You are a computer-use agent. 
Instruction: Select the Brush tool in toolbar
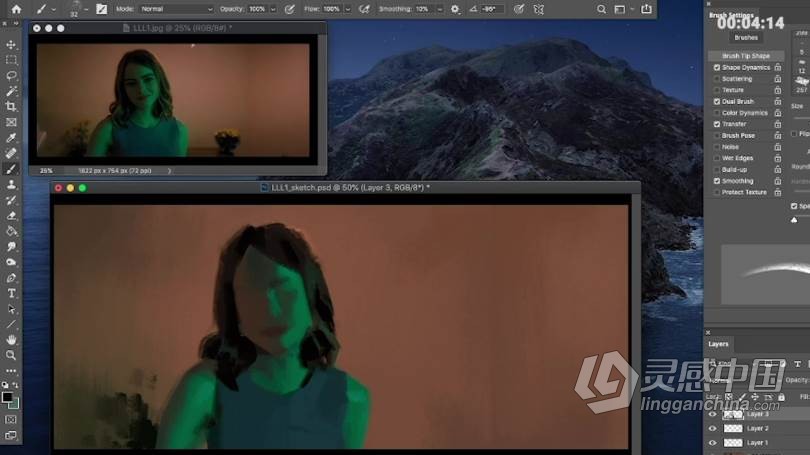(x=11, y=169)
